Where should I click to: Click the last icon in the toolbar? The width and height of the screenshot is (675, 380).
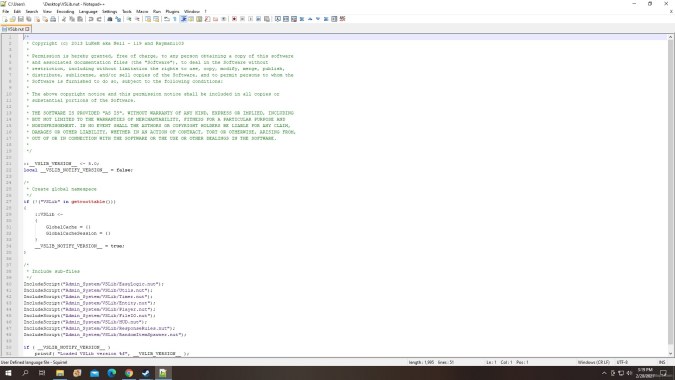coord(342,19)
